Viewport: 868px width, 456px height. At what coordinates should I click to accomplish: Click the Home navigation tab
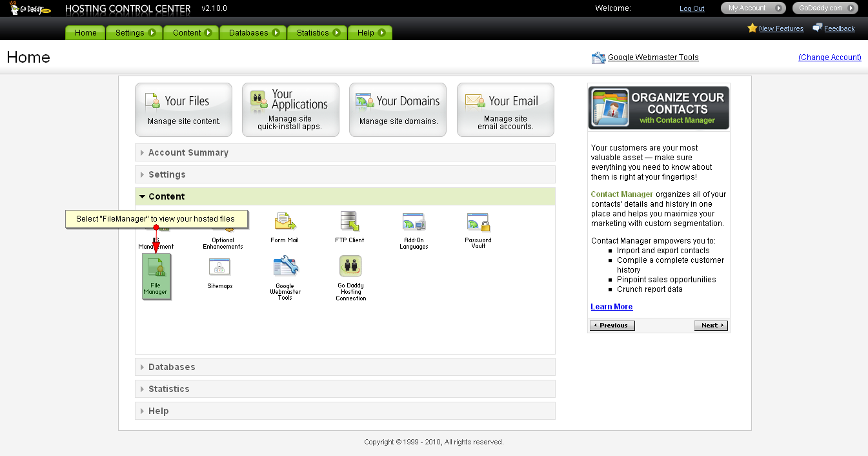point(85,33)
